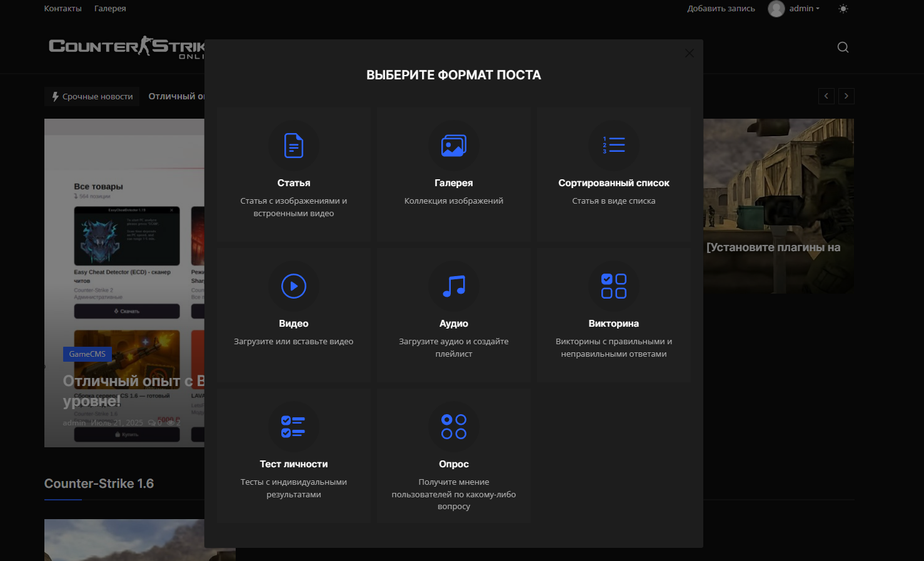Select the Video (Видео) play icon
This screenshot has width=924, height=561.
pyautogui.click(x=293, y=286)
